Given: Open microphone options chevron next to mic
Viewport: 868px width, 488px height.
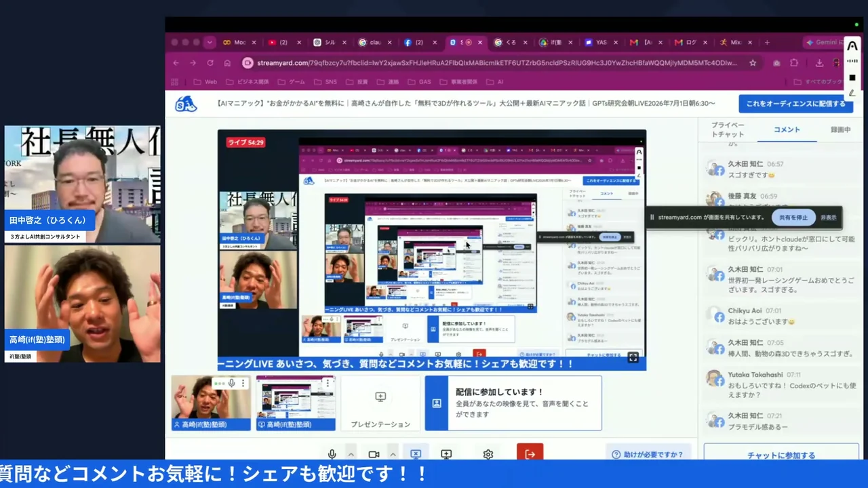Looking at the screenshot, I should click(x=351, y=454).
